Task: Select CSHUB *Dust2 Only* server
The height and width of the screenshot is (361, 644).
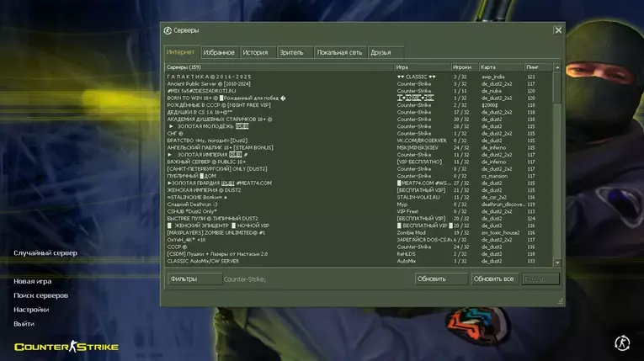Action: click(359, 211)
